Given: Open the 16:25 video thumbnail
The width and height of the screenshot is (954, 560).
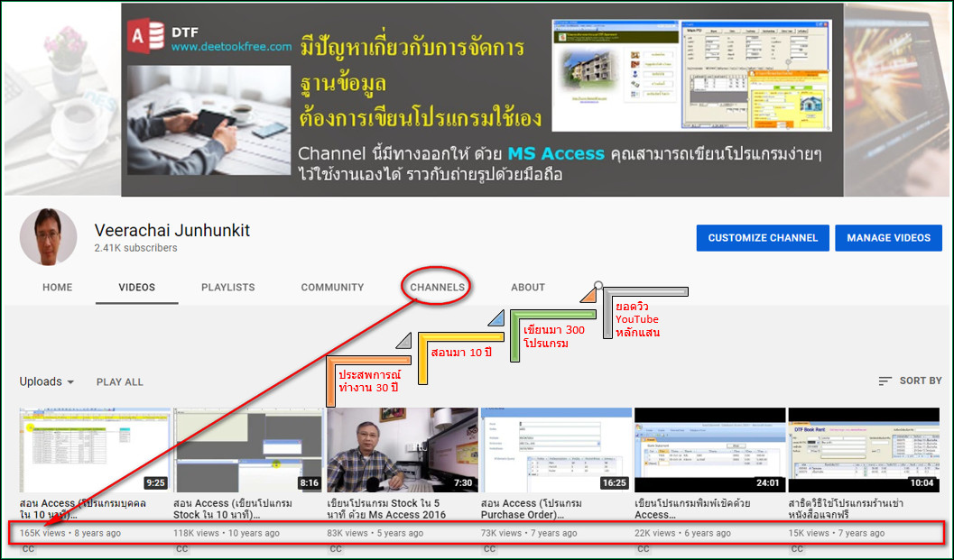Looking at the screenshot, I should click(x=556, y=450).
